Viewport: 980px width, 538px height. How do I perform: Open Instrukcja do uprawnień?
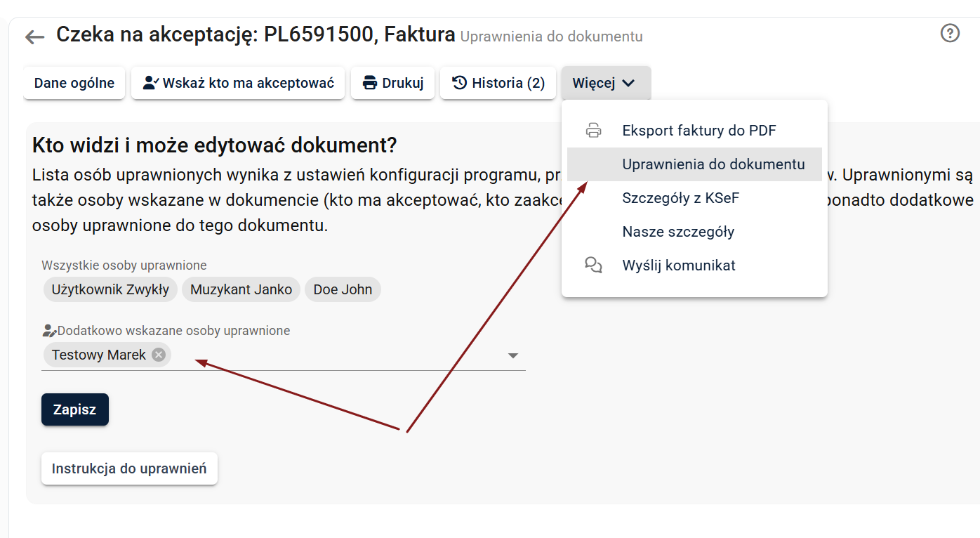tap(129, 468)
